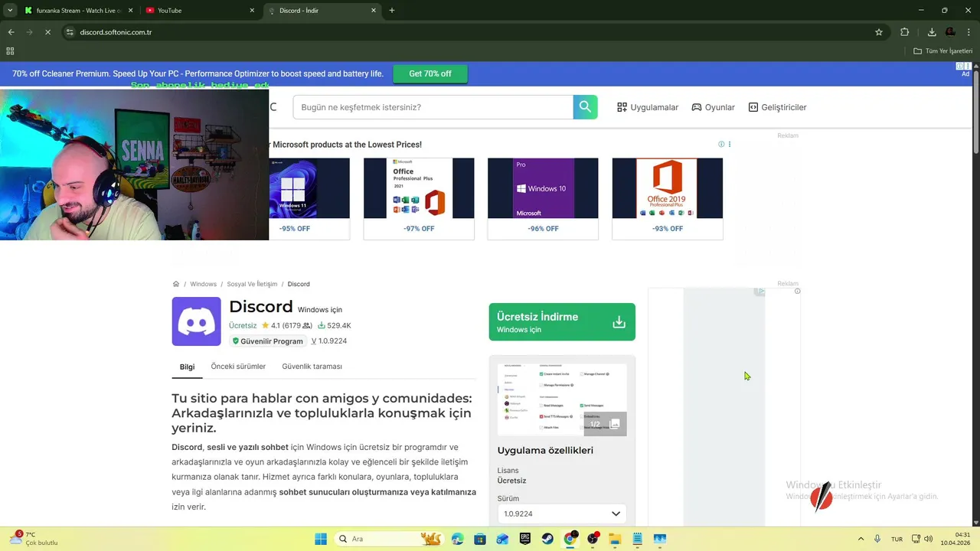Viewport: 980px width, 551px height.
Task: Open the apps grid icon in bookmarks bar
Action: (10, 51)
